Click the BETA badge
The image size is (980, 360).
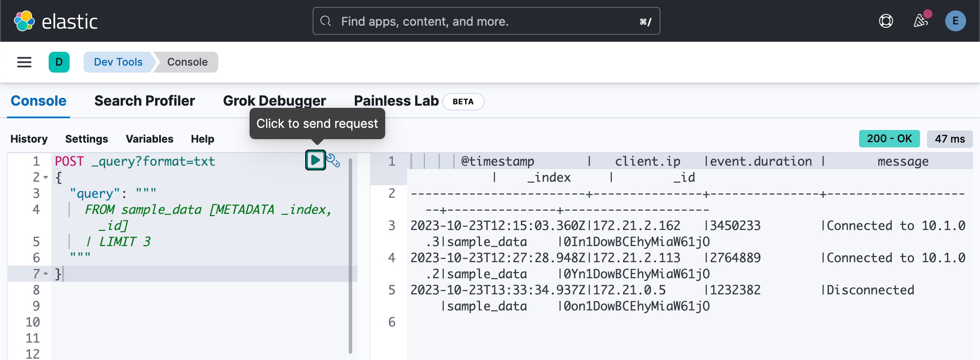pyautogui.click(x=463, y=102)
